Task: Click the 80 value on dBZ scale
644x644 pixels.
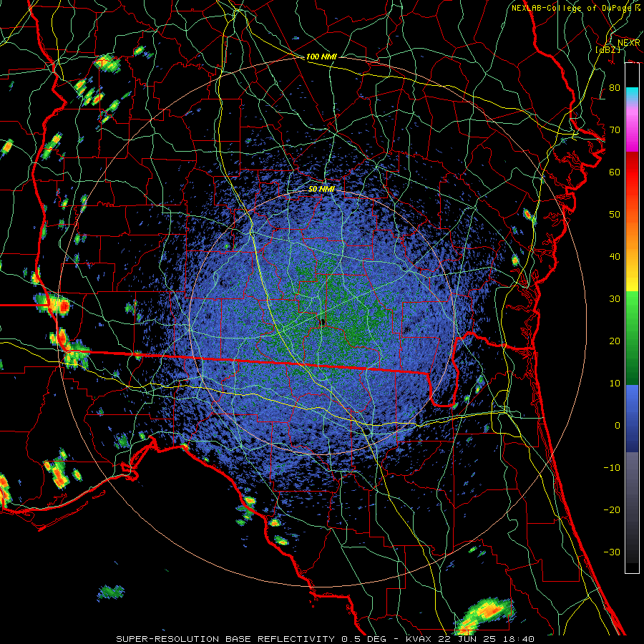Action: coord(615,88)
